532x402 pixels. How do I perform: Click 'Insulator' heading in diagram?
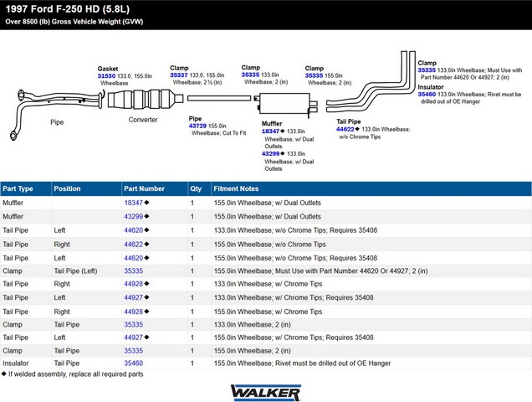pos(431,87)
